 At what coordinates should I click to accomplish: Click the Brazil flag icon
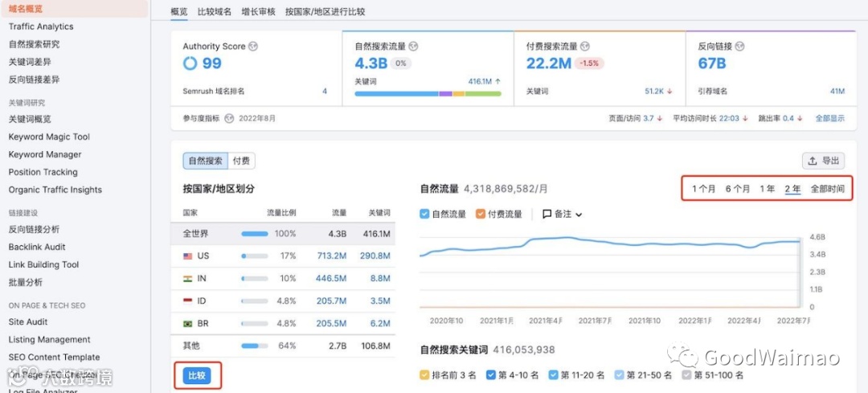pos(188,323)
